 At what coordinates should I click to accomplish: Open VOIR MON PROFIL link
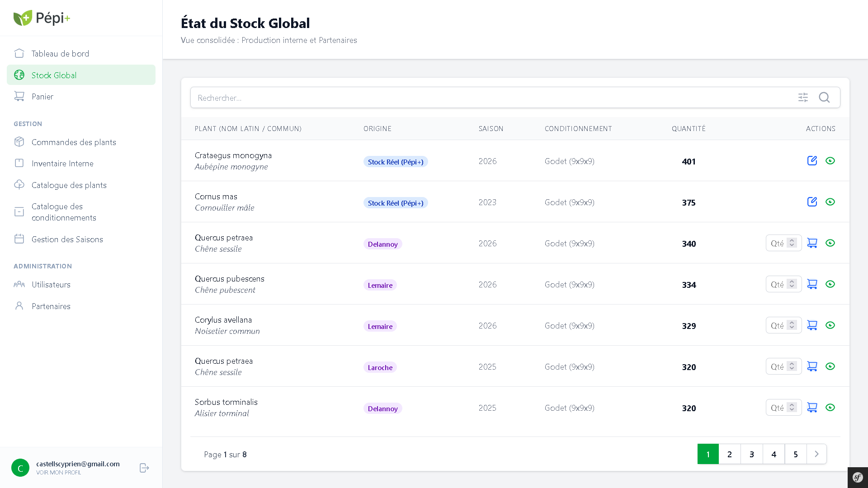[58, 472]
